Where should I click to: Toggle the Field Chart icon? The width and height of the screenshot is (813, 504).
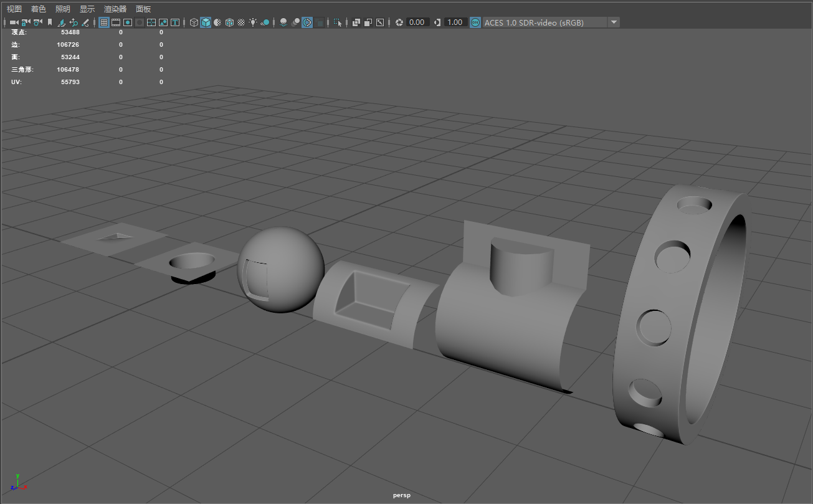coord(151,22)
